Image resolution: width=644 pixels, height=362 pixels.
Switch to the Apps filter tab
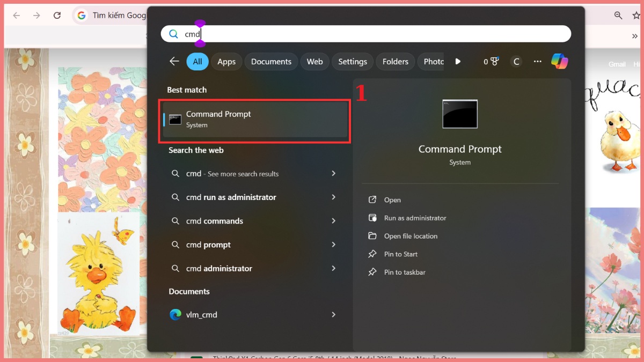click(226, 62)
